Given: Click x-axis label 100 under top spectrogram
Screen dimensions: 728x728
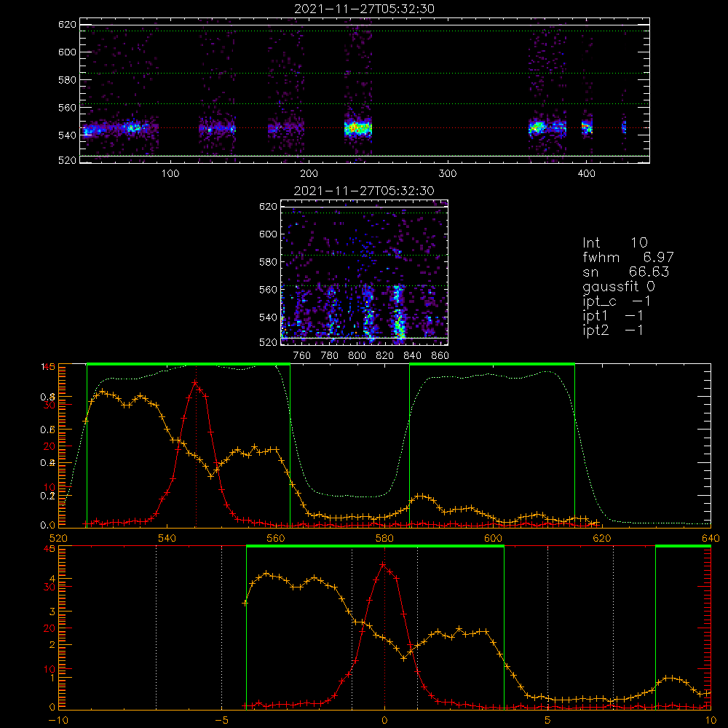Looking at the screenshot, I should click(170, 174).
